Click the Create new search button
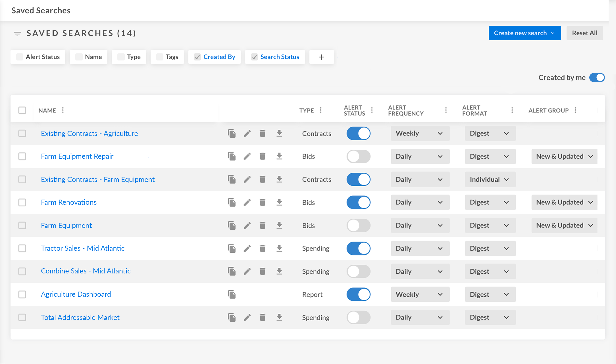616x364 pixels. pyautogui.click(x=525, y=33)
